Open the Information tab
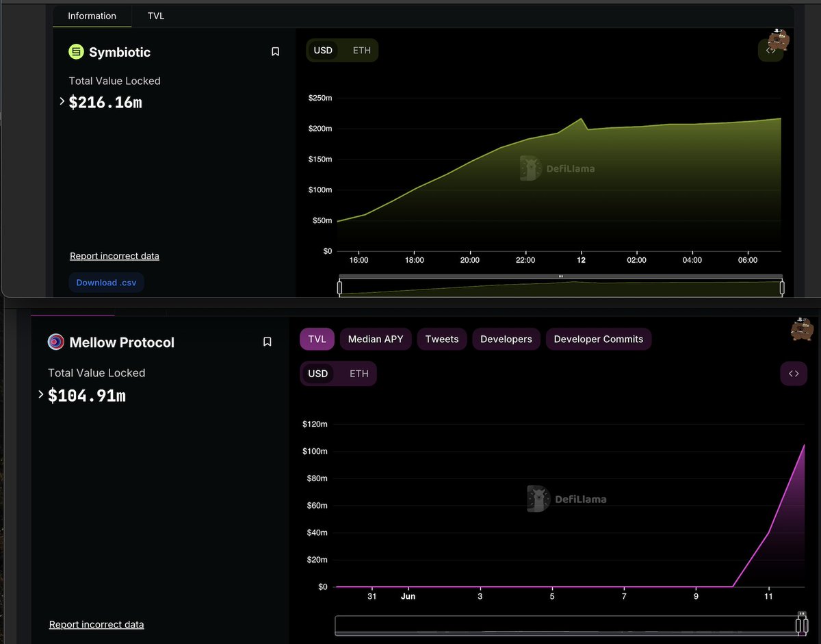Image resolution: width=821 pixels, height=644 pixels. [x=92, y=16]
